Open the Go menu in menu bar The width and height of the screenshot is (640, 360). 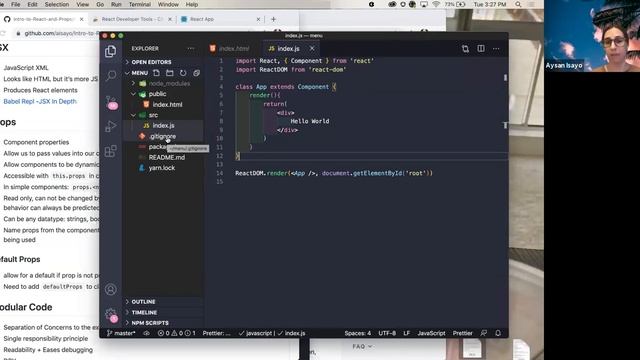pyautogui.click(x=100, y=4)
